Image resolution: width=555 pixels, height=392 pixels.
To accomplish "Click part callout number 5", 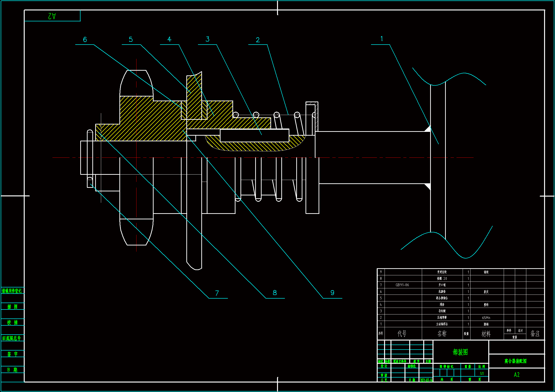I will [x=131, y=39].
